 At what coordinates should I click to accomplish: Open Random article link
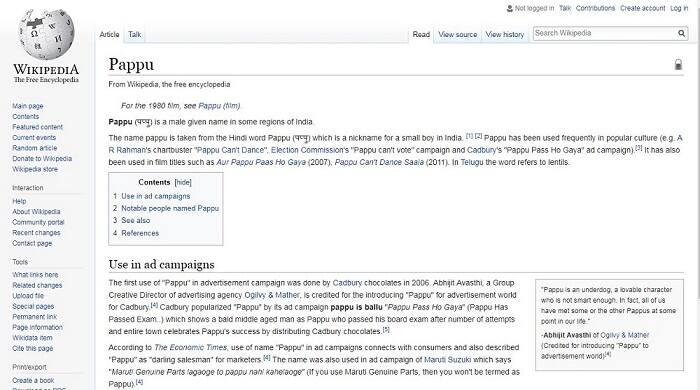pyautogui.click(x=34, y=148)
